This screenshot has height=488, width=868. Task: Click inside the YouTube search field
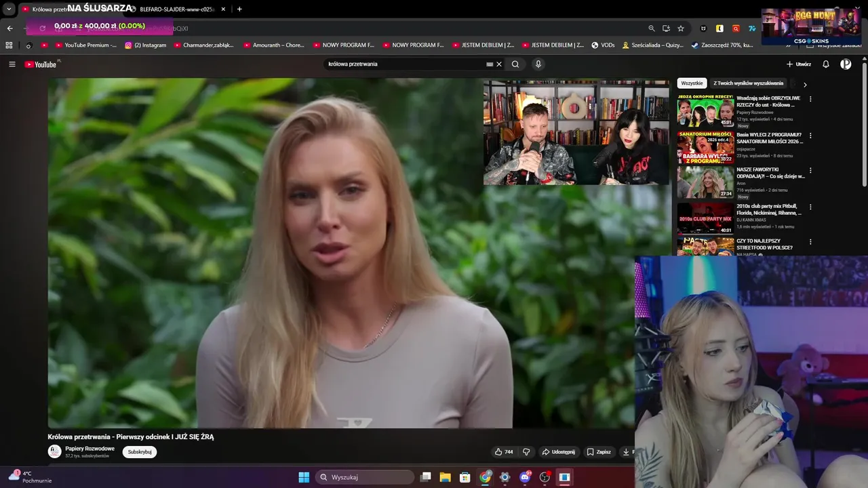pos(406,64)
